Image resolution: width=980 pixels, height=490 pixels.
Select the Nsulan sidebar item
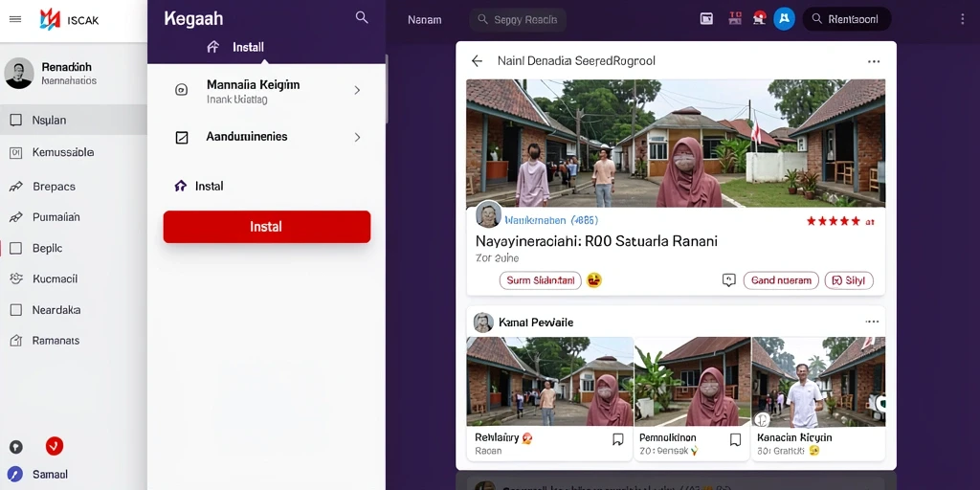[x=73, y=120]
